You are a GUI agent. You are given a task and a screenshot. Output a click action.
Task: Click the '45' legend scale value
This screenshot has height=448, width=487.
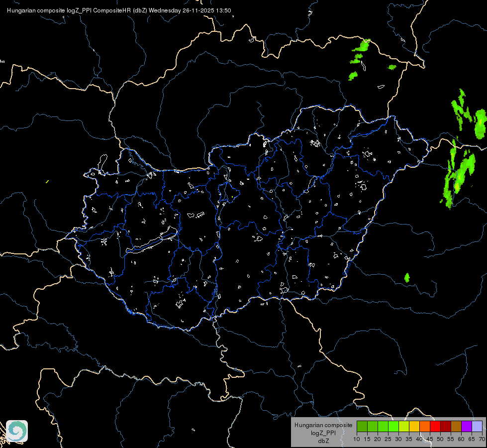click(x=429, y=440)
